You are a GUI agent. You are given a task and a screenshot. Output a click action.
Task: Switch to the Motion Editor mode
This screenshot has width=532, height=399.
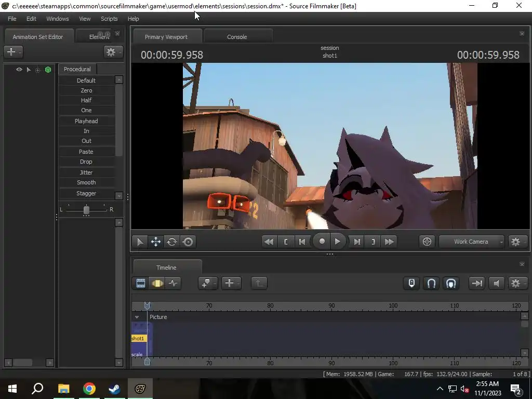coord(157,283)
